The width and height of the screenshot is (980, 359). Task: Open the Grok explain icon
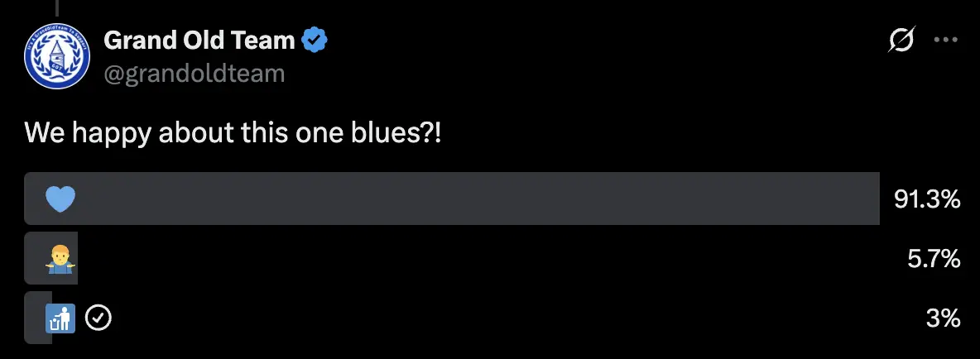901,40
